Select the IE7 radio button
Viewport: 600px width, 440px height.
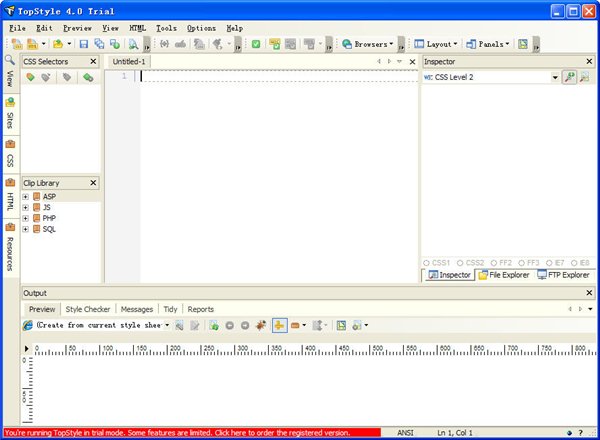pos(550,262)
